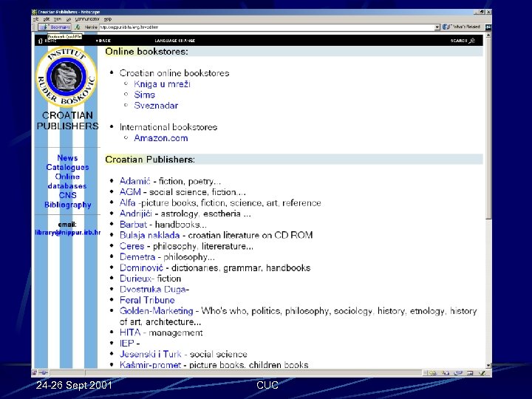Click the Institut Ruđer Bošković logo

[66, 77]
